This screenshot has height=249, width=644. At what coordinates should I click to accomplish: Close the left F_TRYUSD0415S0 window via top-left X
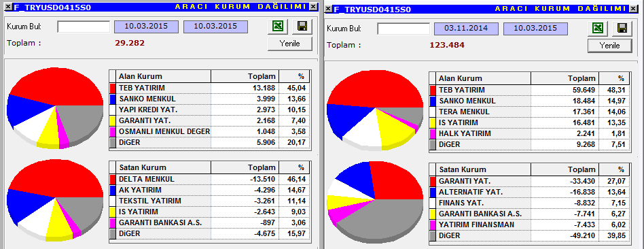(x=7, y=7)
